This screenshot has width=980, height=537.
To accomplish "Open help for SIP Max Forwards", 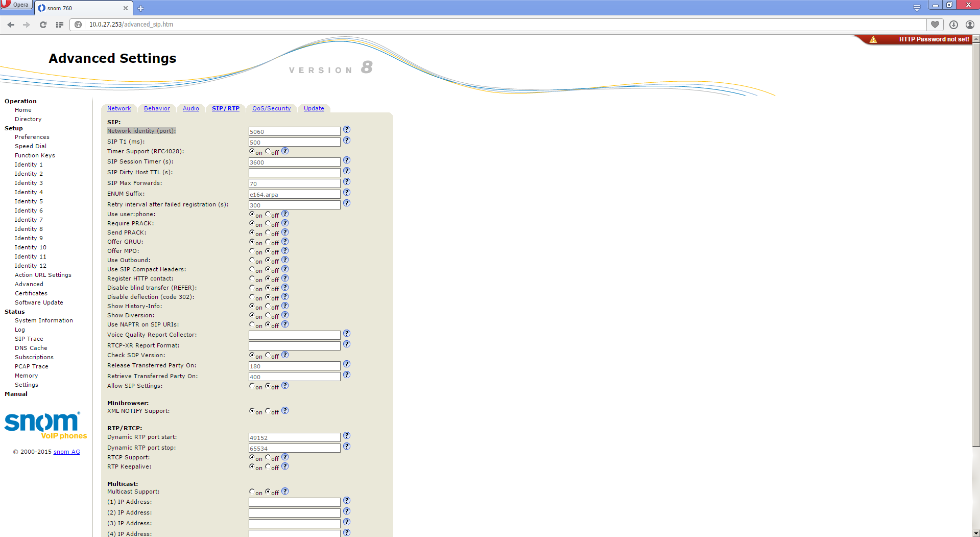I will [x=347, y=182].
